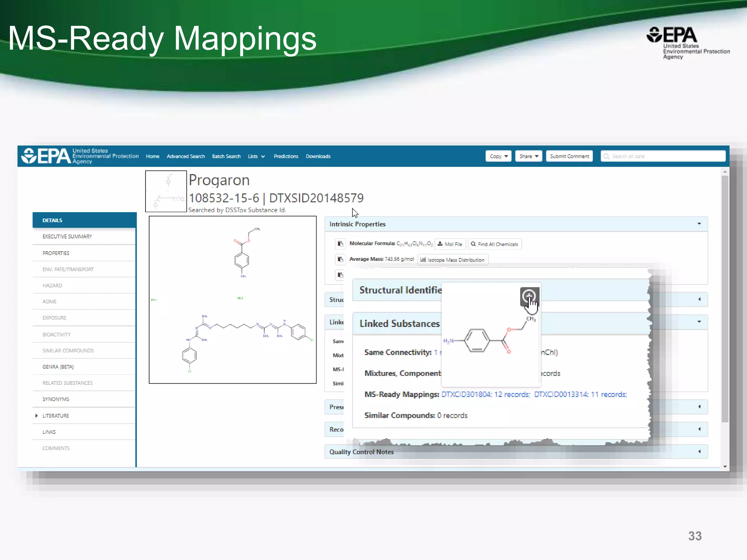The height and width of the screenshot is (560, 747).
Task: Click the page scrollbar down arrow
Action: pyautogui.click(x=725, y=466)
